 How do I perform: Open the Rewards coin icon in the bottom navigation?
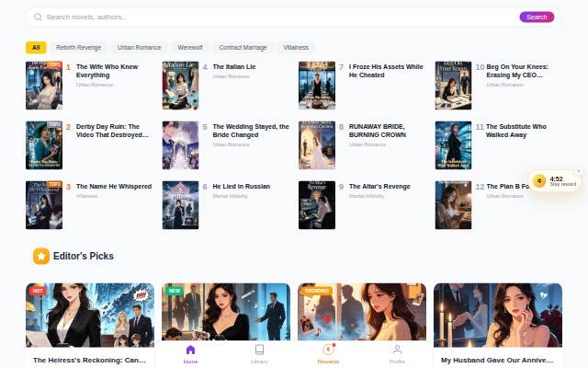[328, 350]
